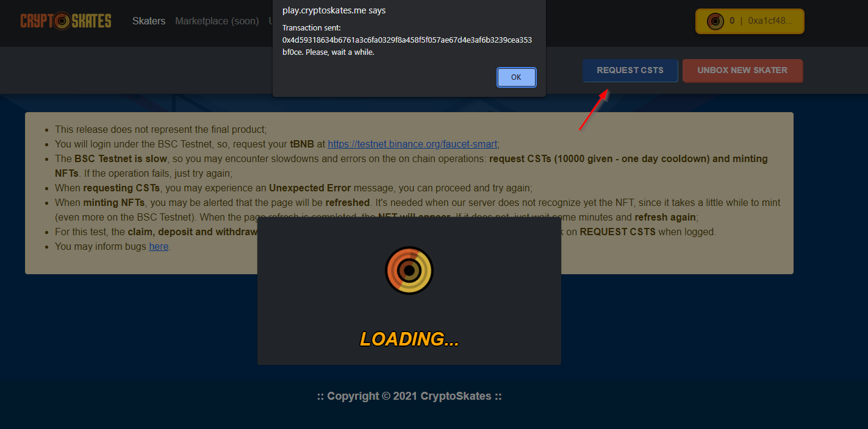Click the "play.cryptoskates.me says" dialog title
This screenshot has width=868, height=429.
[x=334, y=10]
